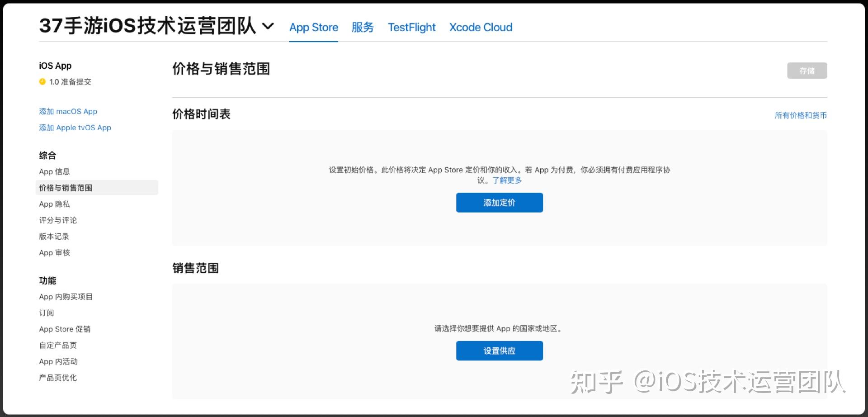868x417 pixels.
Task: Select App 内购买项目 in the sidebar
Action: click(x=66, y=297)
